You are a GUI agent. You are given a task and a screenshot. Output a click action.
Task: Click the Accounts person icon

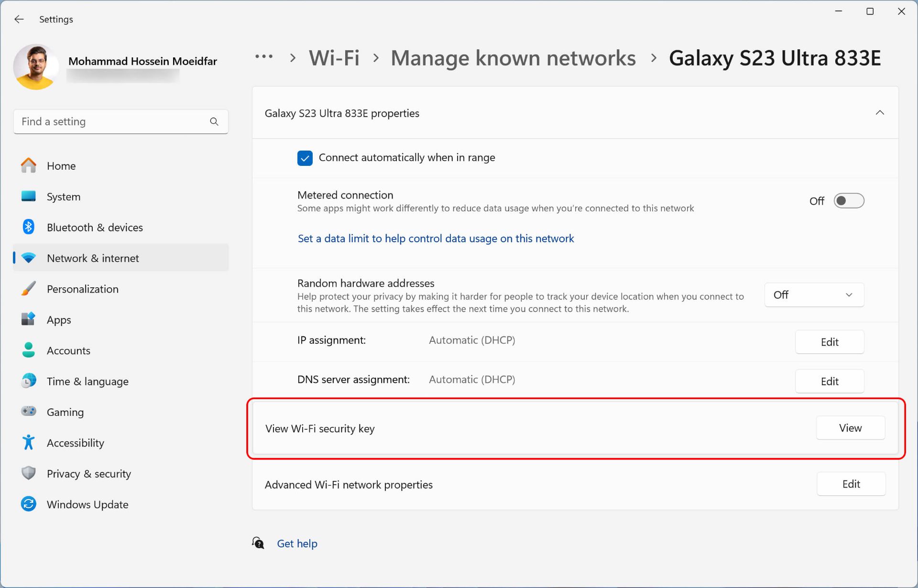point(29,350)
